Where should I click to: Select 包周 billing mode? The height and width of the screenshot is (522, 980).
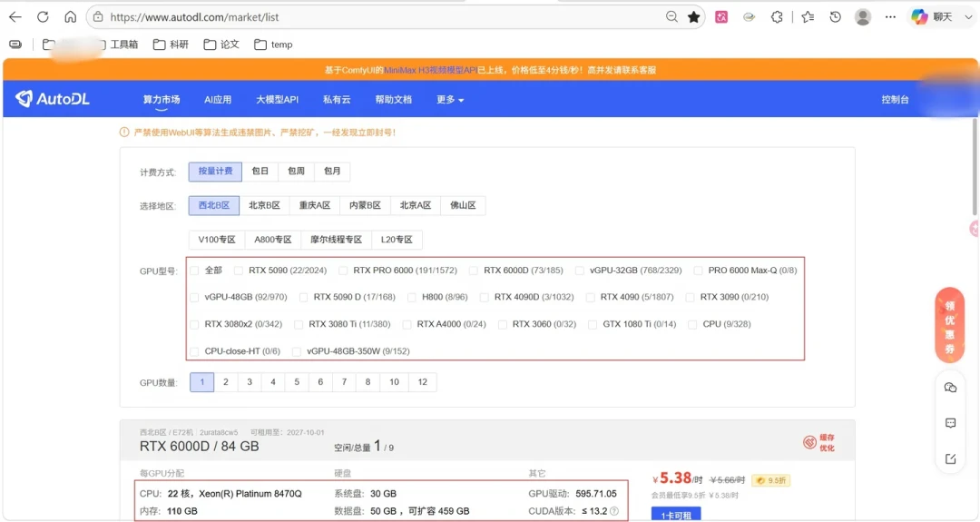(296, 172)
